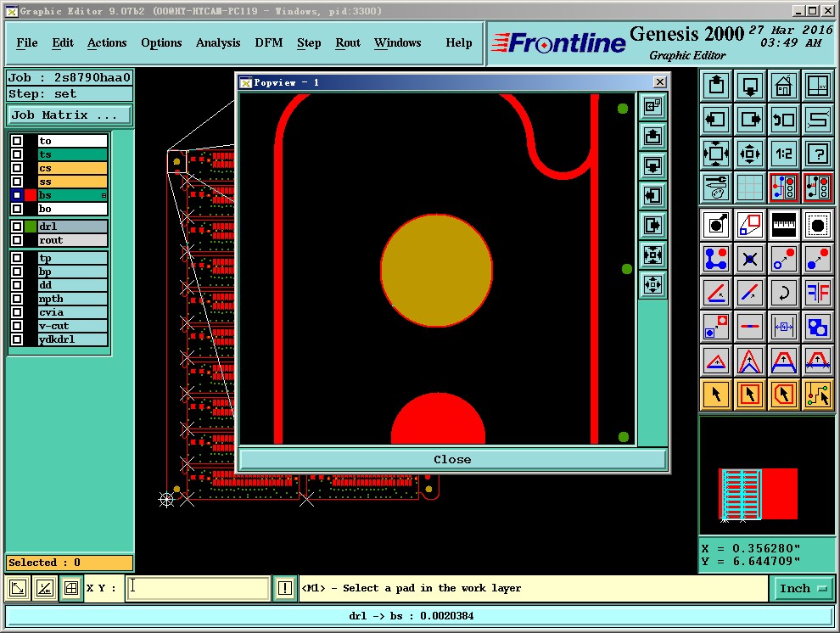840x633 pixels.
Task: Click the board overview thumbnail
Action: (766, 473)
